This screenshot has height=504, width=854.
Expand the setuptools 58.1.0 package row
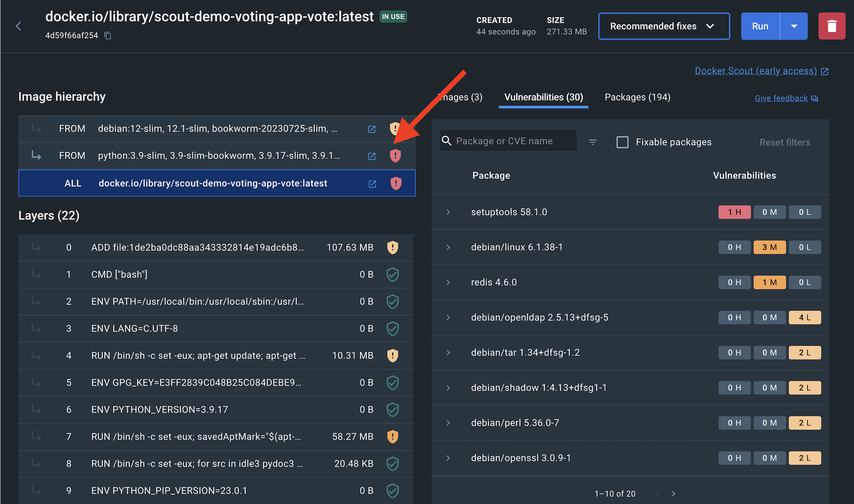coord(448,212)
